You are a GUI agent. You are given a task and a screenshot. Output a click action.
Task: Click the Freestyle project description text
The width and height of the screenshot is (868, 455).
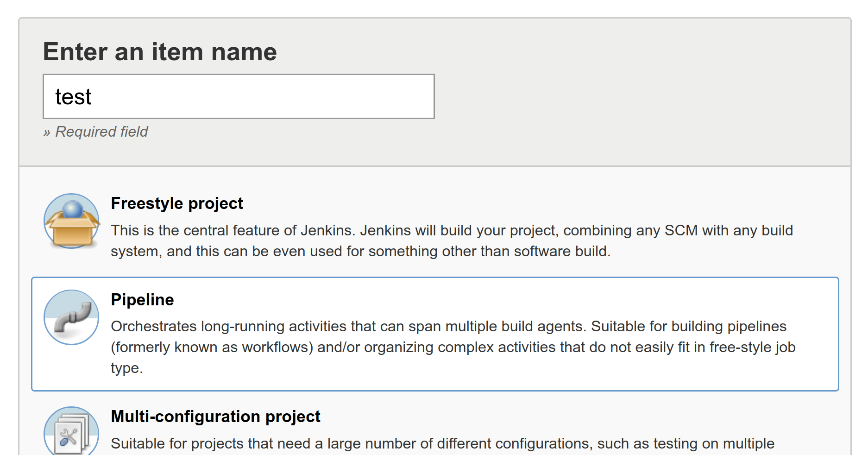tap(452, 230)
